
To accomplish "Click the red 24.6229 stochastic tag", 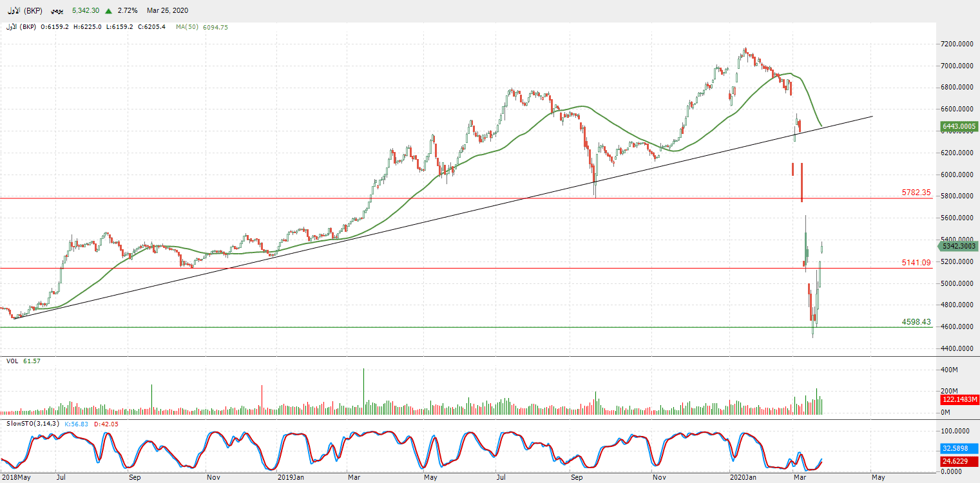I will 959,461.
